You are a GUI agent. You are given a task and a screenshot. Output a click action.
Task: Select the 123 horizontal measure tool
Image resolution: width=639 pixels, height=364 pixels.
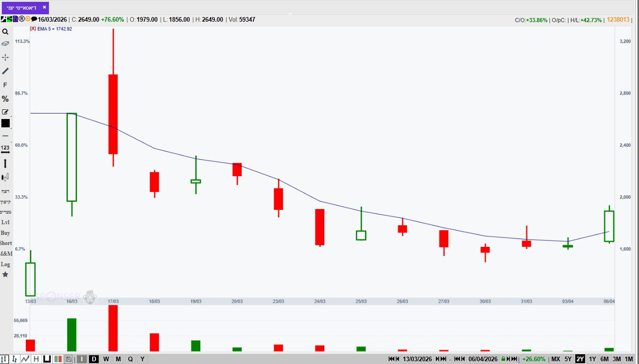click(x=5, y=149)
